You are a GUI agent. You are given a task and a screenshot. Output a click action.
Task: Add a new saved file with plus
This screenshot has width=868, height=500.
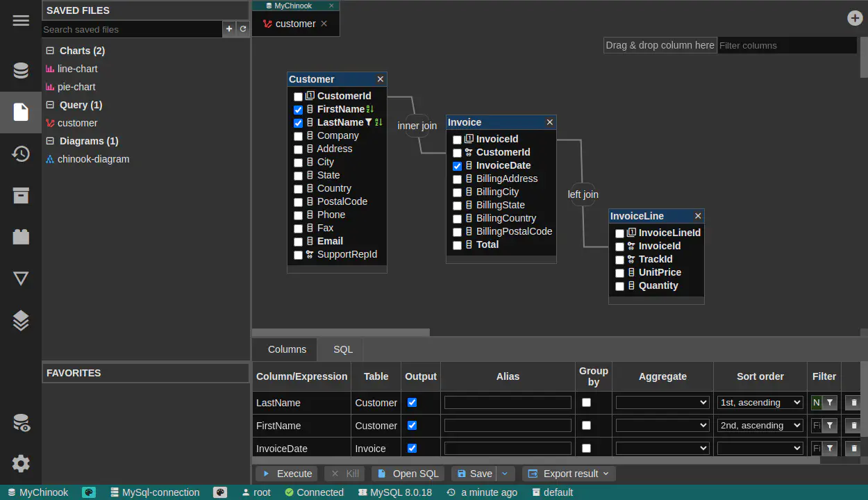[229, 29]
